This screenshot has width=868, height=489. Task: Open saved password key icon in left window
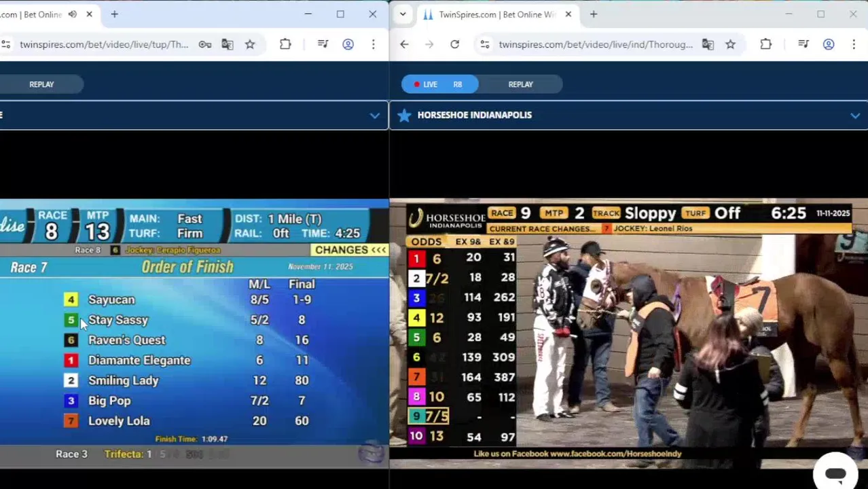[x=204, y=45]
